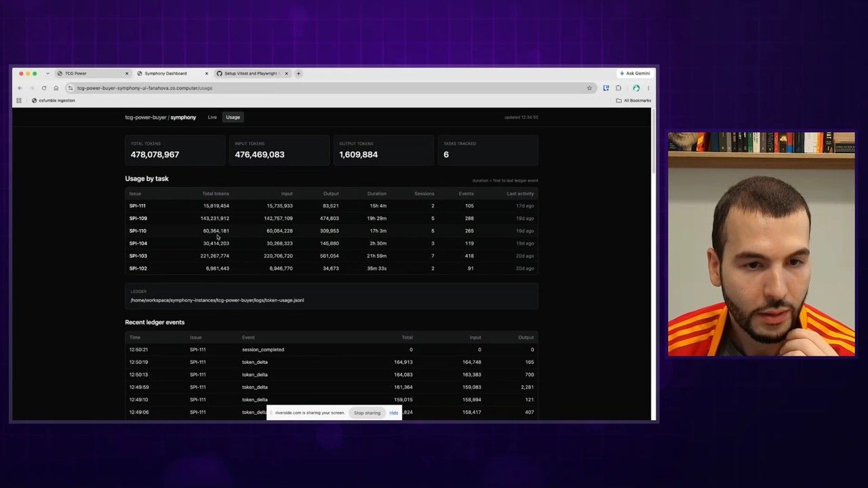Click the Total Tokens card value 478,078,967
The height and width of the screenshot is (488, 868).
(x=155, y=155)
